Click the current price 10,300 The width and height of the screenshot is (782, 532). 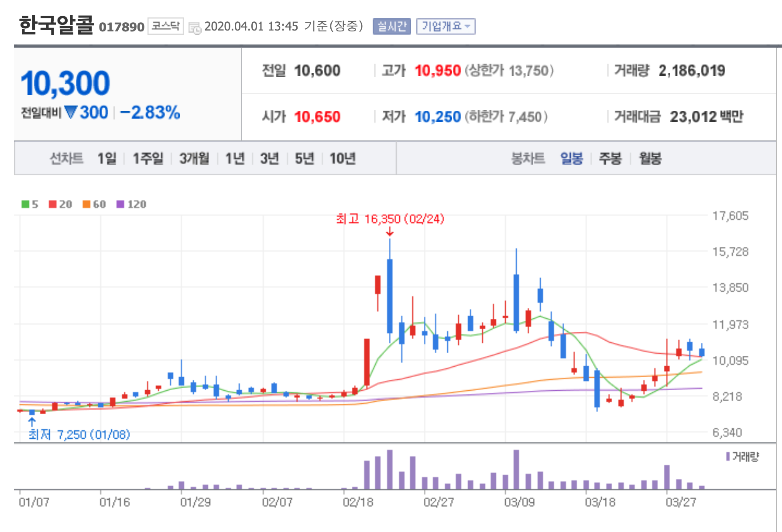(x=65, y=83)
